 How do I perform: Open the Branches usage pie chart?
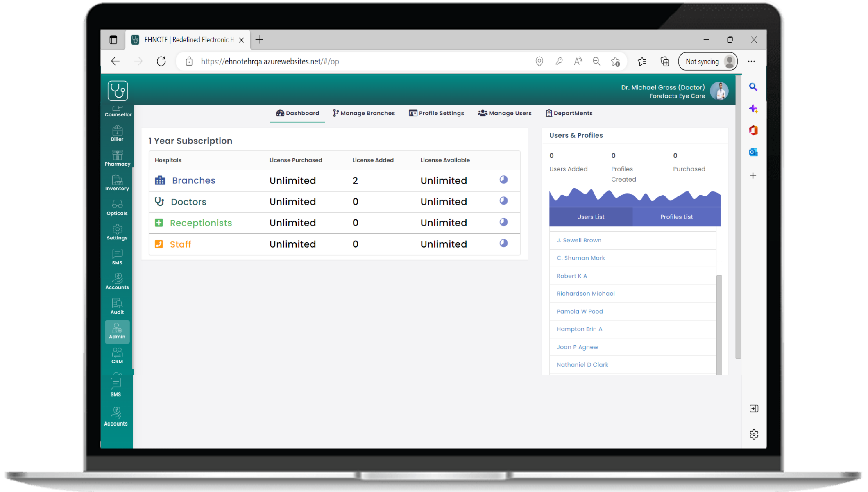point(504,180)
